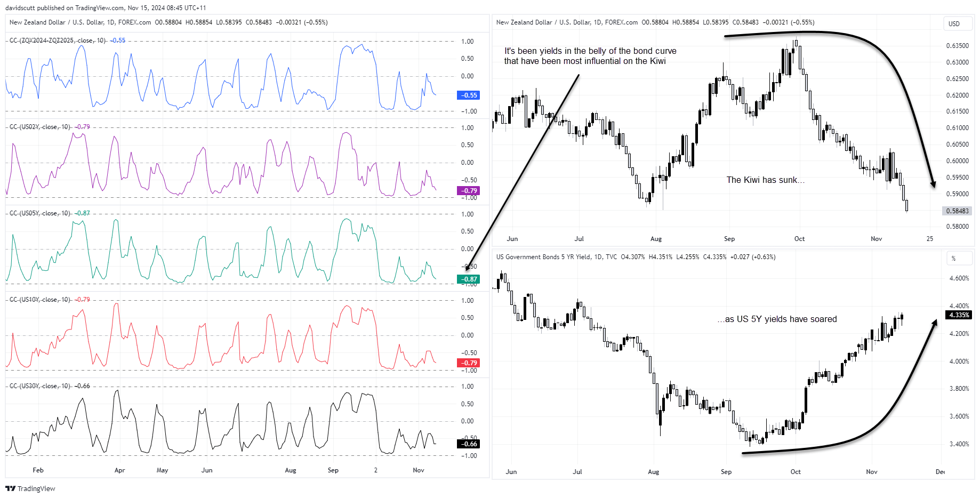The height and width of the screenshot is (498, 980).
Task: Click the purple -0.79 US02Y value badge
Action: tap(469, 190)
